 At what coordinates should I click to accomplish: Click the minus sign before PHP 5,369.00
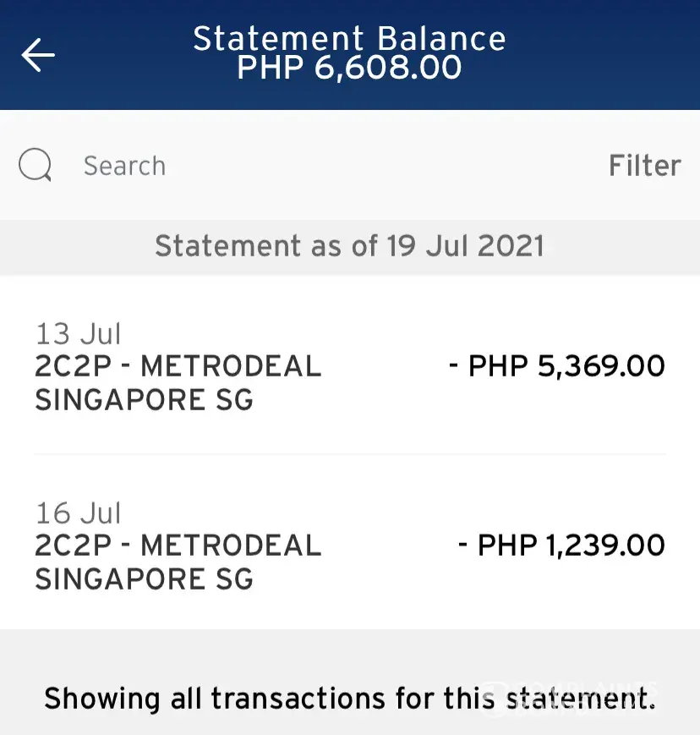pyautogui.click(x=454, y=366)
